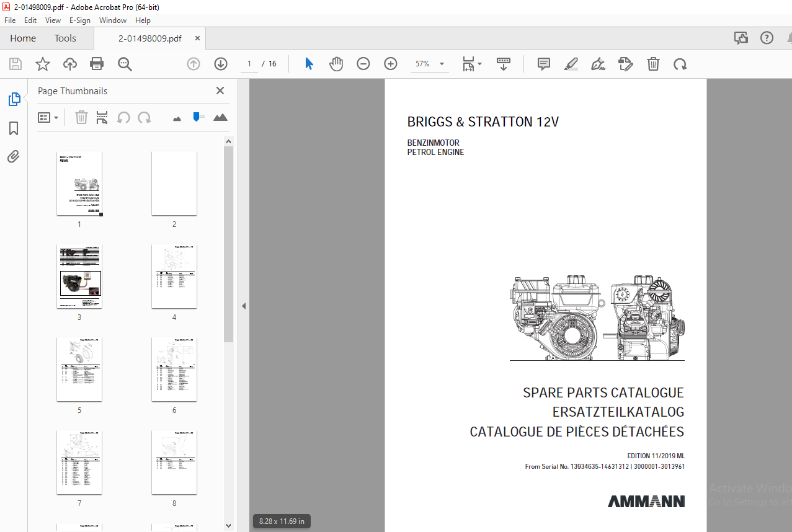792x532 pixels.
Task: Click the Share with others icon
Action: coord(741,38)
